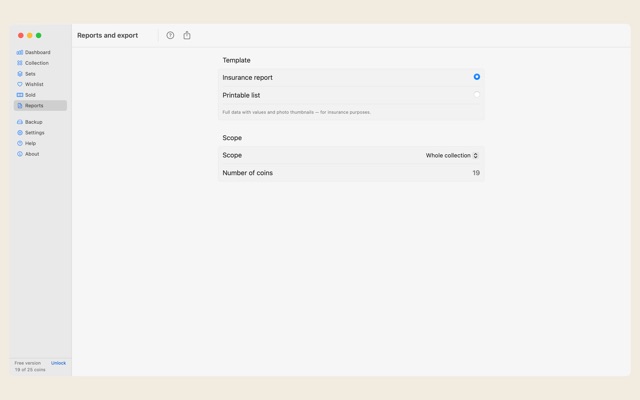Screen dimensions: 640x400
Task: Click the Backup cloud icon in sidebar
Action: pyautogui.click(x=20, y=122)
